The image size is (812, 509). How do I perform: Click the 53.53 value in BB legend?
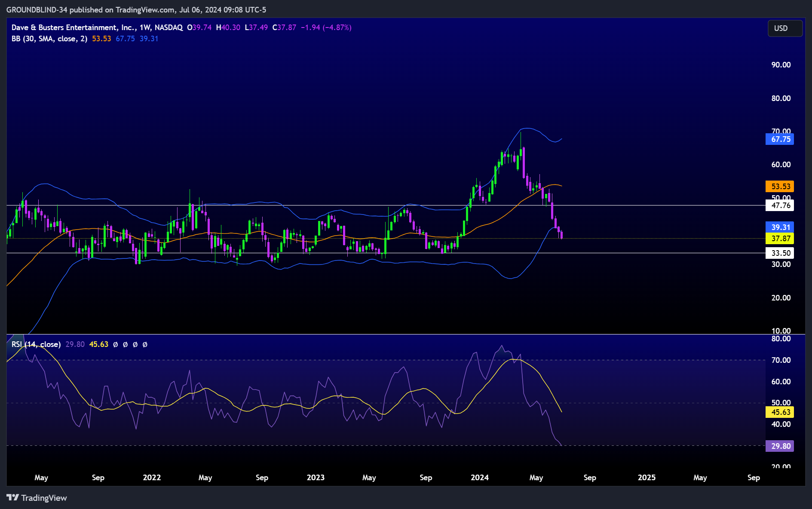[x=101, y=39]
